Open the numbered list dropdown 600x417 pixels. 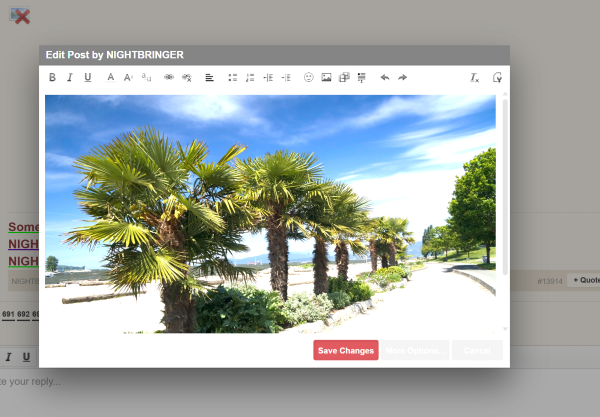click(x=250, y=77)
